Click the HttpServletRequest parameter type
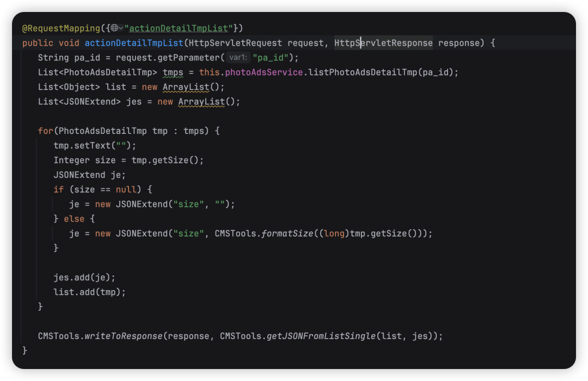Viewport: 588px width, 381px height. coord(235,43)
